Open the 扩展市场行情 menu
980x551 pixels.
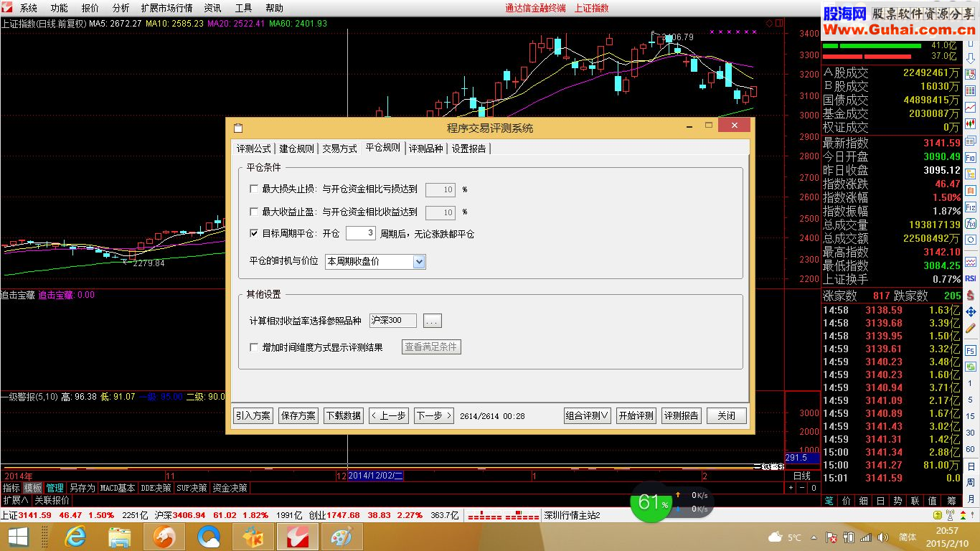167,8
